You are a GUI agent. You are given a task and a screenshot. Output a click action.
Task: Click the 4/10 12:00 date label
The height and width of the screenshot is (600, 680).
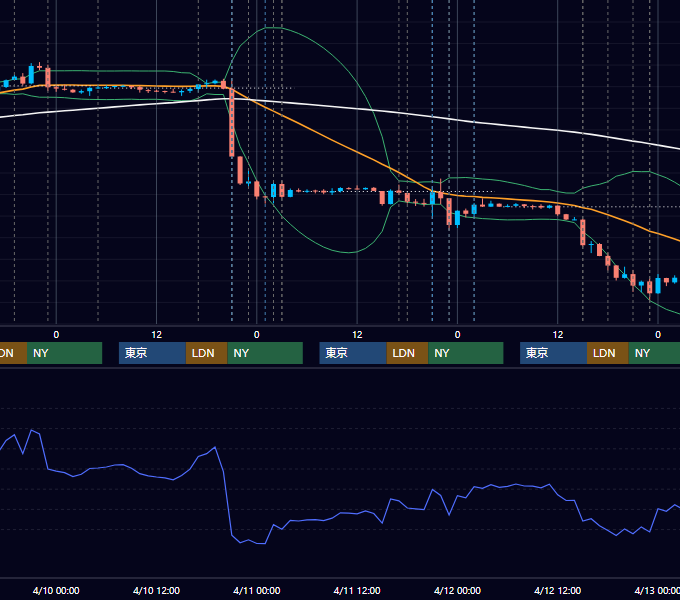tap(156, 590)
